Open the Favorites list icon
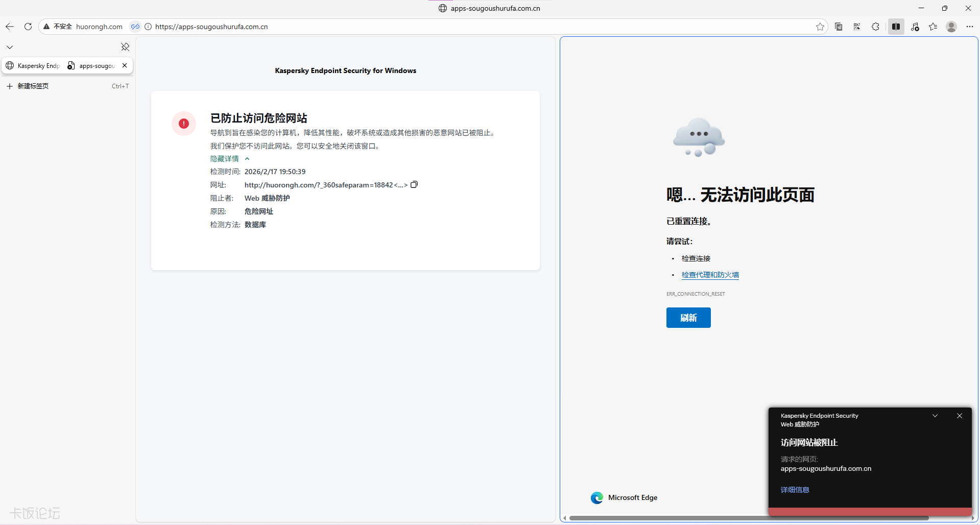The image size is (980, 525). 933,27
